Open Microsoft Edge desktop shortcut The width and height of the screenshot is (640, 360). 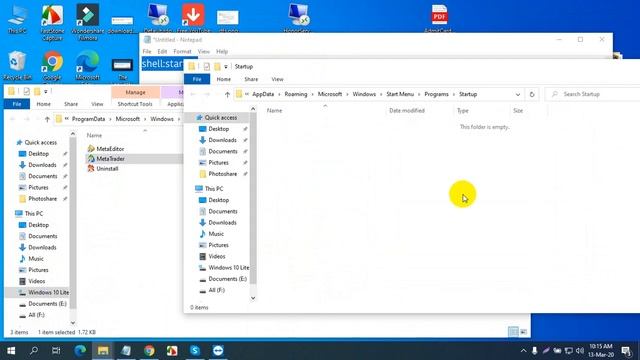pyautogui.click(x=87, y=65)
